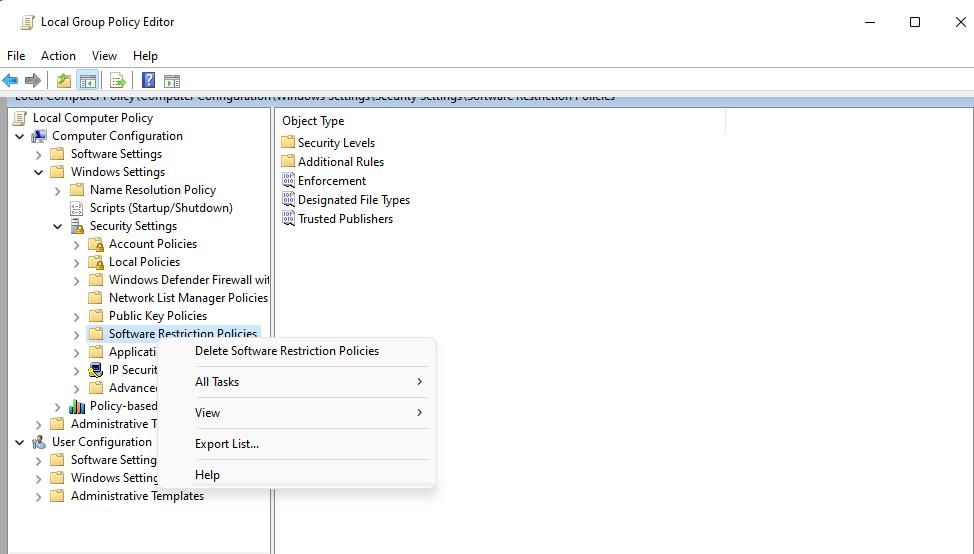Select the Enforcement list entry
Viewport: 974px width, 554px height.
(332, 181)
